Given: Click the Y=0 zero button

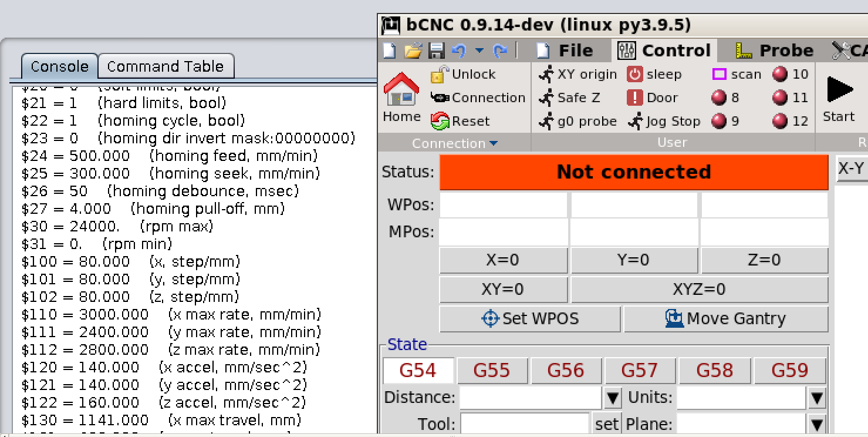Looking at the screenshot, I should click(634, 260).
